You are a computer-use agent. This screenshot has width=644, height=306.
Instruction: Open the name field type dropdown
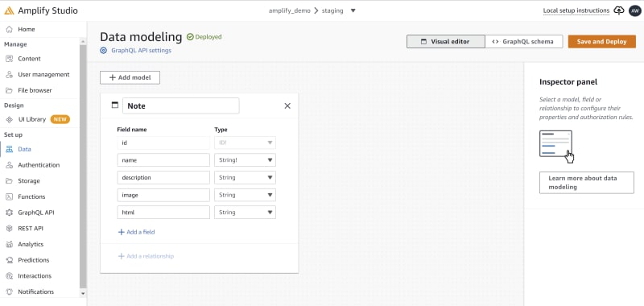[245, 160]
